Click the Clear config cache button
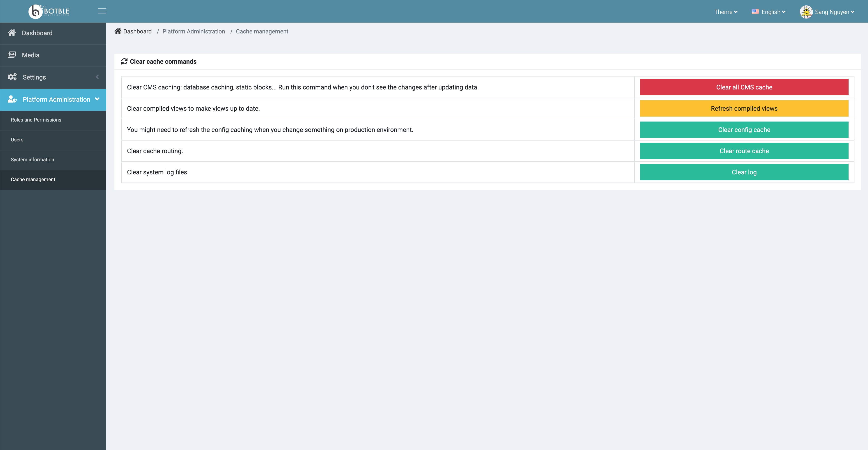 point(744,130)
